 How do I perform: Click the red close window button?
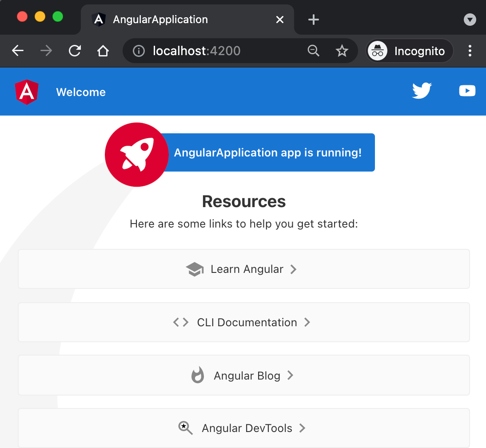[22, 16]
